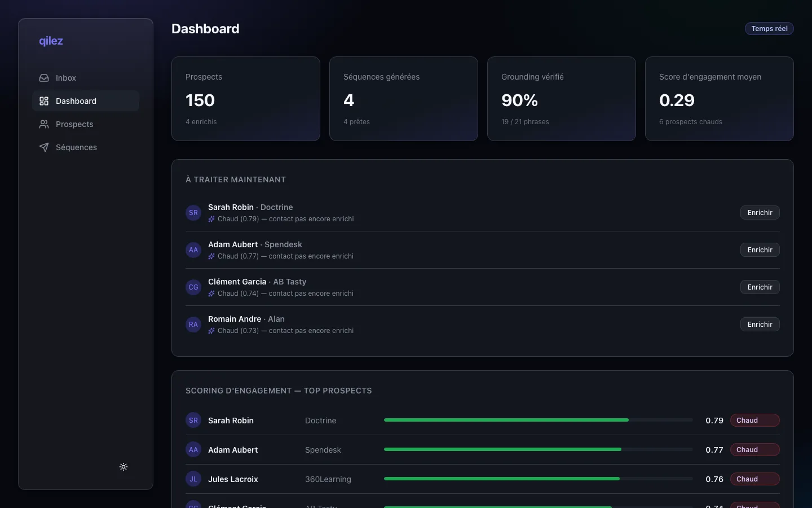This screenshot has height=508, width=812.
Task: Click Sarah Robin's SR avatar in À traiter list
Action: click(193, 213)
